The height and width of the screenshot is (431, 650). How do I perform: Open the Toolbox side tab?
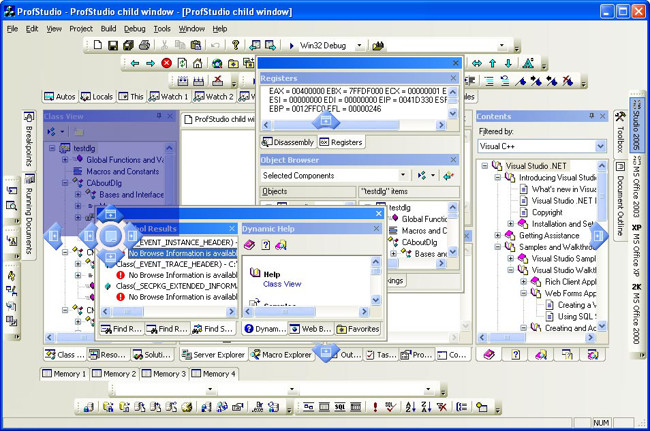[620, 133]
